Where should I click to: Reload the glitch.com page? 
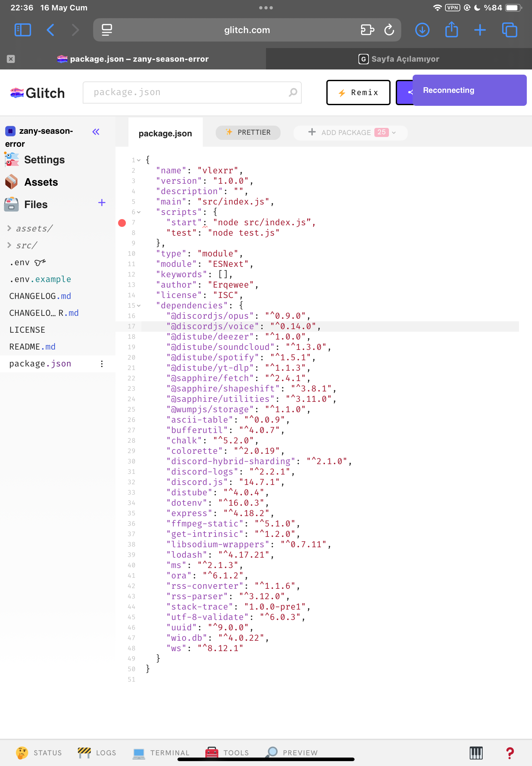click(x=389, y=30)
